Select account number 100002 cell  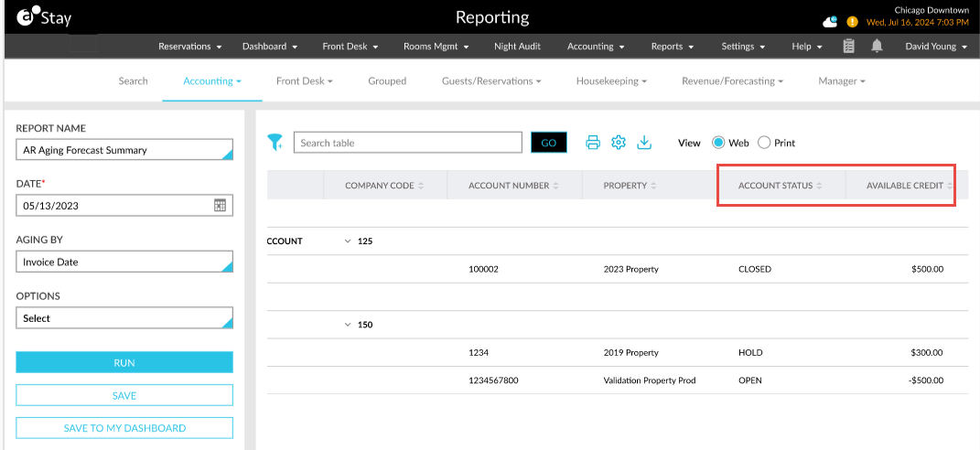(483, 270)
